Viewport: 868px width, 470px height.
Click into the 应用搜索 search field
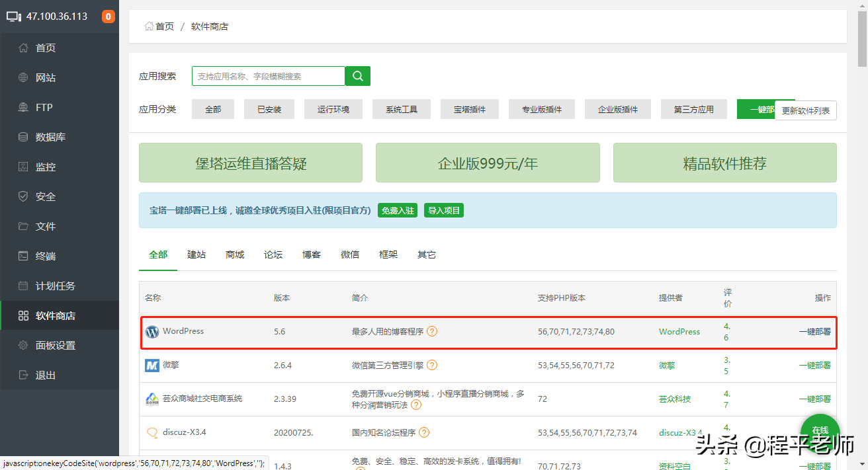click(269, 76)
